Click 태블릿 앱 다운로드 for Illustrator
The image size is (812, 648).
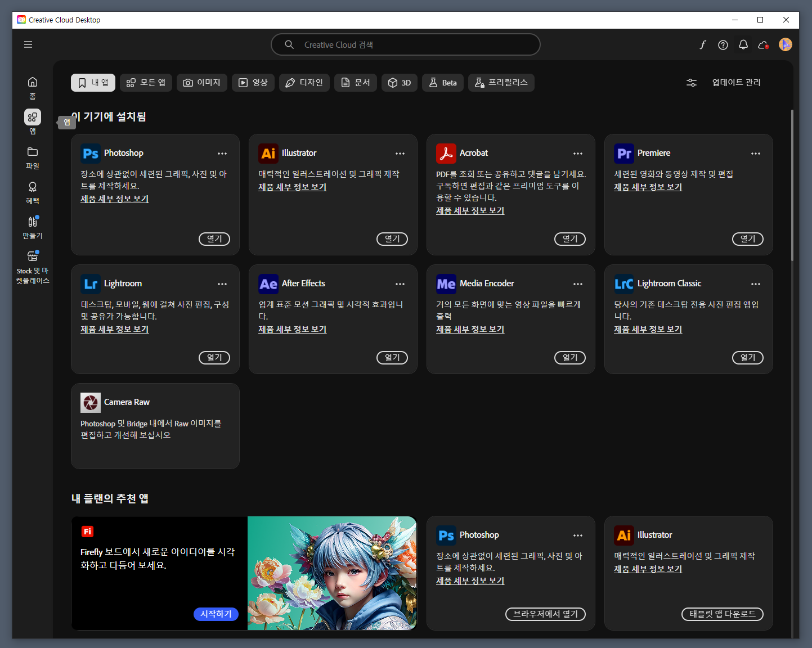coord(723,614)
